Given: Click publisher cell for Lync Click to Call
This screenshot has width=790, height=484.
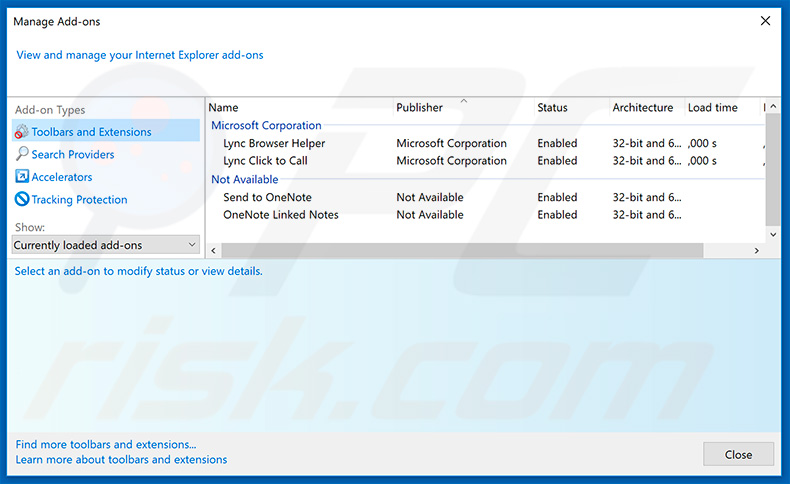Looking at the screenshot, I should pos(451,161).
